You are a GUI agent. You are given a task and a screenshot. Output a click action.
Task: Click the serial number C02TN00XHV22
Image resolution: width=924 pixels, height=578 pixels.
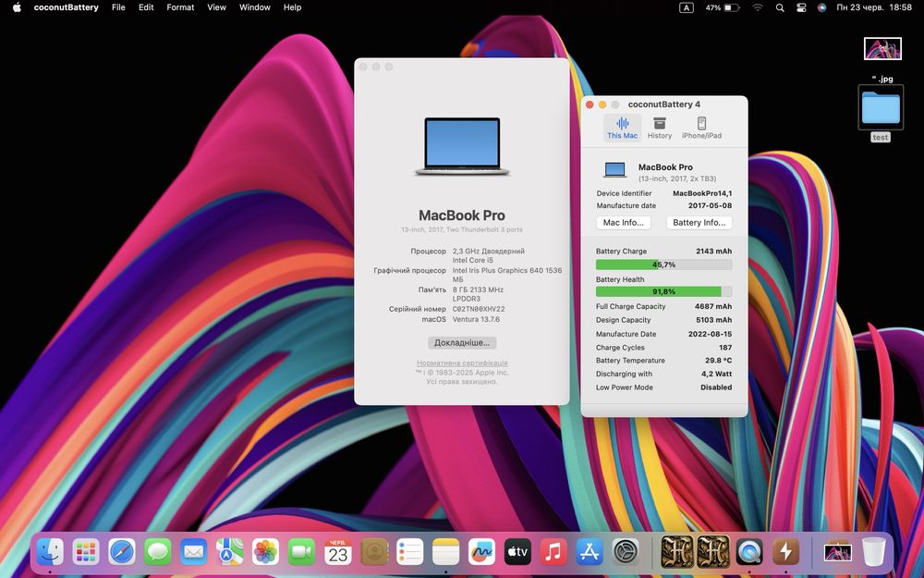pos(479,309)
